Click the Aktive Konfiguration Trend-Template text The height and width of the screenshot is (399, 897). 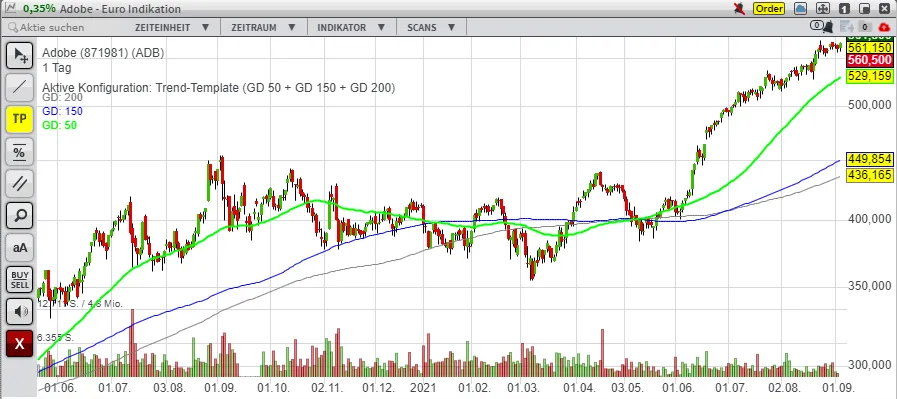point(219,88)
